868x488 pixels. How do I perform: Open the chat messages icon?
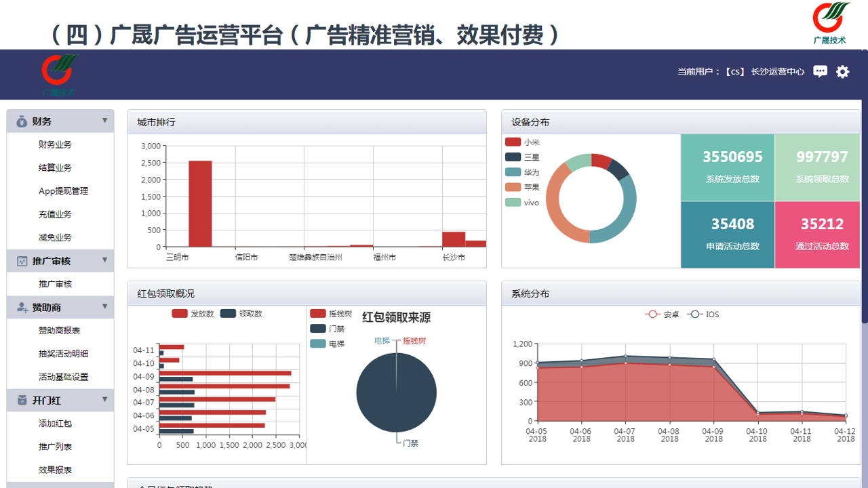820,71
